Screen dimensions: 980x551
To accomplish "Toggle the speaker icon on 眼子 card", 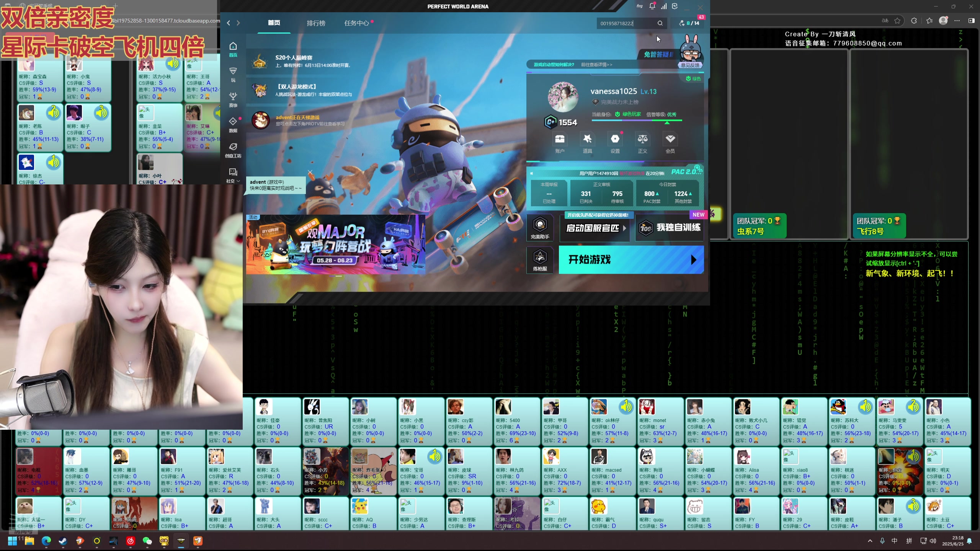I will [101, 113].
